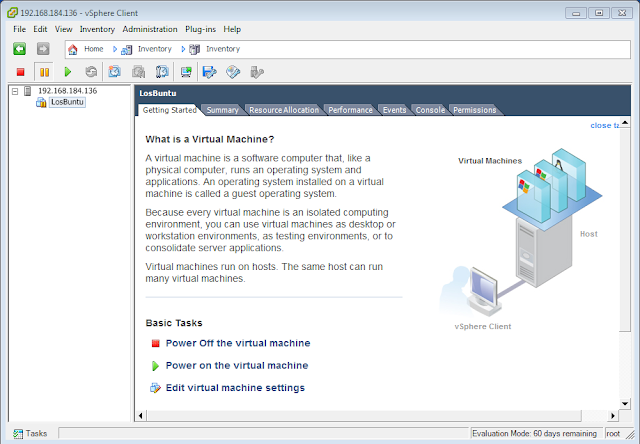Click Evaluation Mode: 60 days remaining text

coord(534,433)
